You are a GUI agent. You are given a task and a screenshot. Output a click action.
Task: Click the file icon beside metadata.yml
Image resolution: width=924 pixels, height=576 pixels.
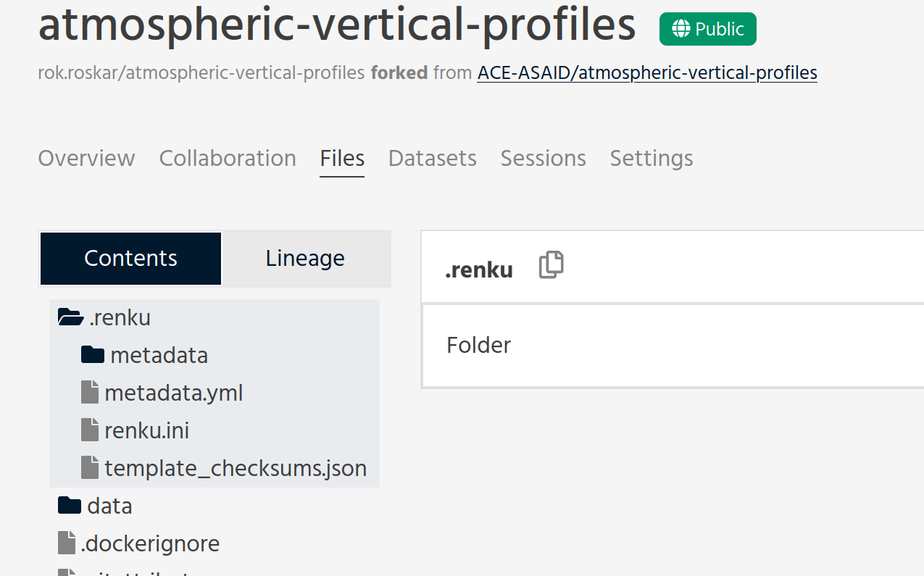[90, 392]
